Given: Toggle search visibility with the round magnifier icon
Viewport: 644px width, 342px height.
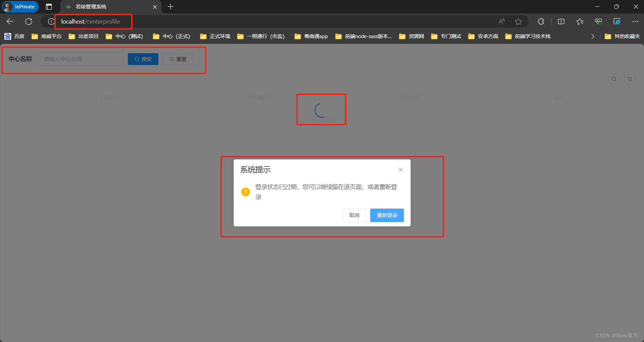Looking at the screenshot, I should [614, 79].
